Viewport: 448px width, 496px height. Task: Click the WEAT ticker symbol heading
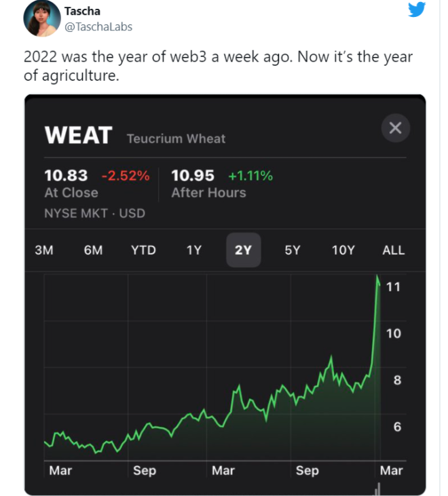(x=77, y=135)
